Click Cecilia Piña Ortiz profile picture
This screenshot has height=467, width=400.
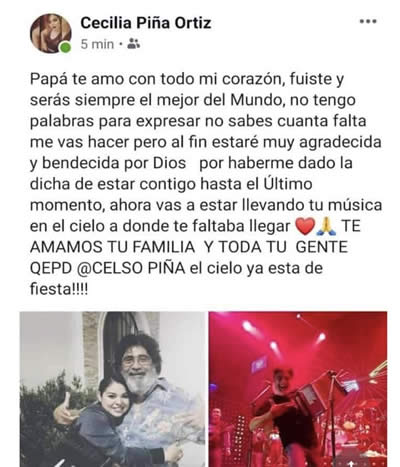(50, 33)
